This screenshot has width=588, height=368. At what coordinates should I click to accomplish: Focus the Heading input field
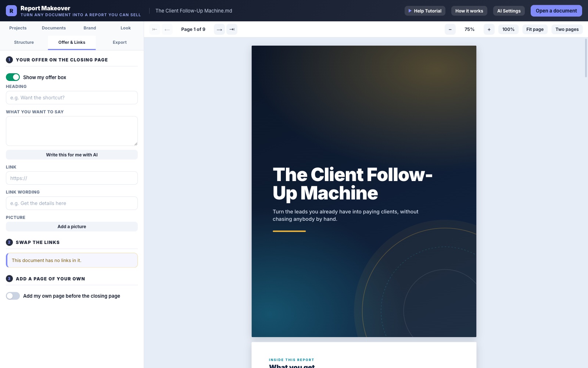(x=72, y=98)
